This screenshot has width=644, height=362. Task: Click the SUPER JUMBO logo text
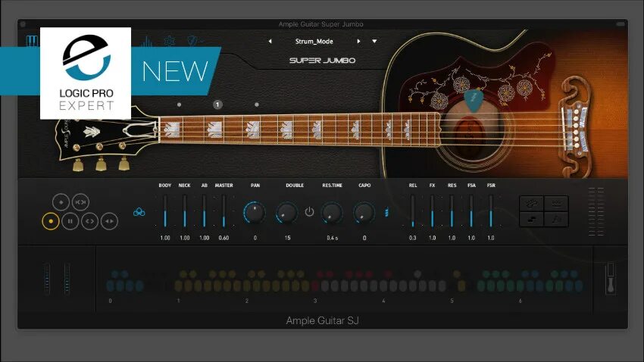[x=323, y=61]
